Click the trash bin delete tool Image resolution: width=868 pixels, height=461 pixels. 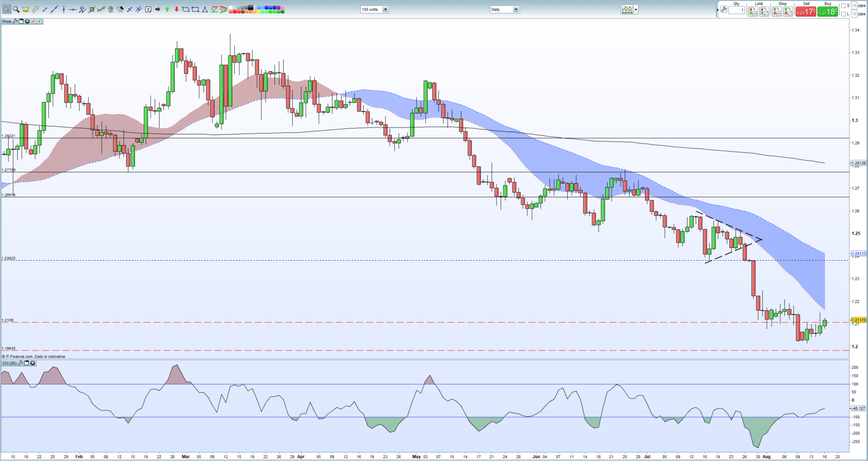(x=111, y=10)
